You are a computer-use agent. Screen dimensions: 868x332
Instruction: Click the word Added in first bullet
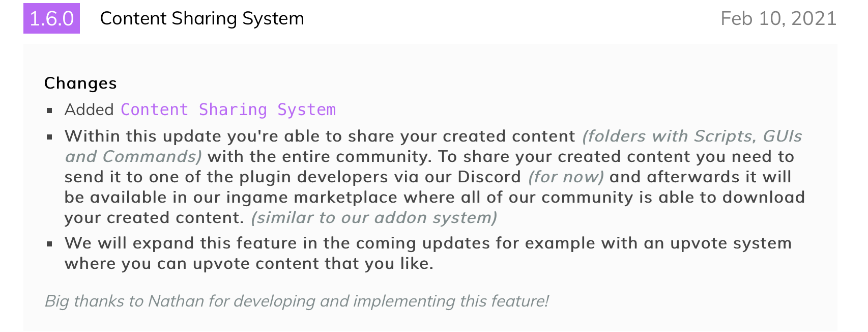[89, 109]
